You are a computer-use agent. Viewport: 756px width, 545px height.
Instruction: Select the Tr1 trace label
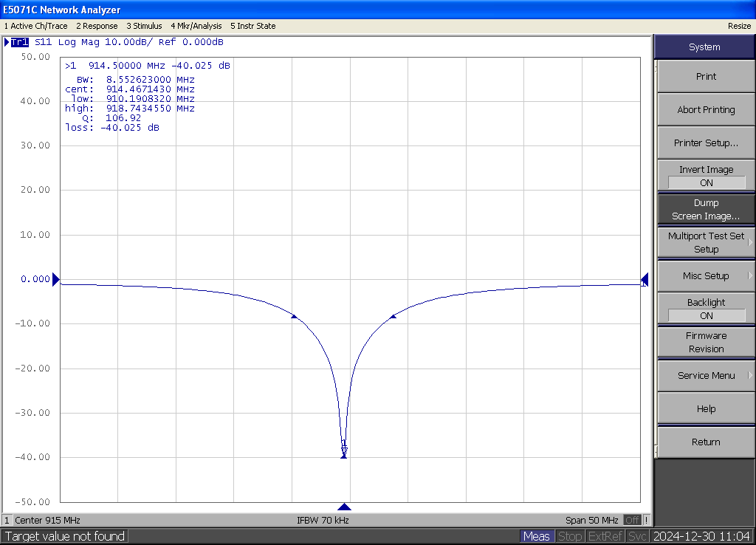[x=20, y=42]
